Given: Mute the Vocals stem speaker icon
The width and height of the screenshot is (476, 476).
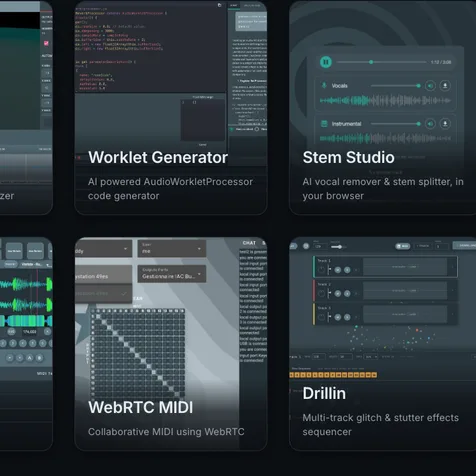Looking at the screenshot, I should (430, 86).
